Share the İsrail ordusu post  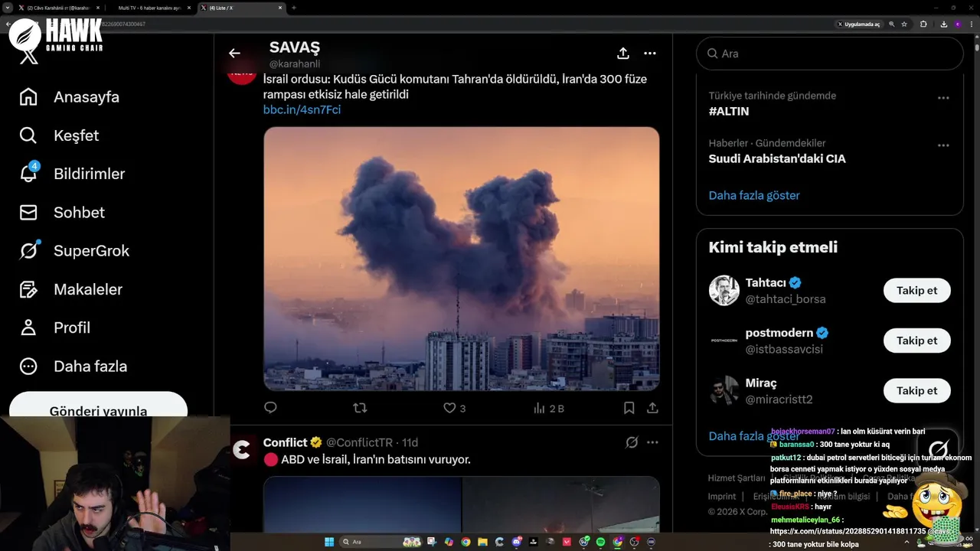pos(652,408)
